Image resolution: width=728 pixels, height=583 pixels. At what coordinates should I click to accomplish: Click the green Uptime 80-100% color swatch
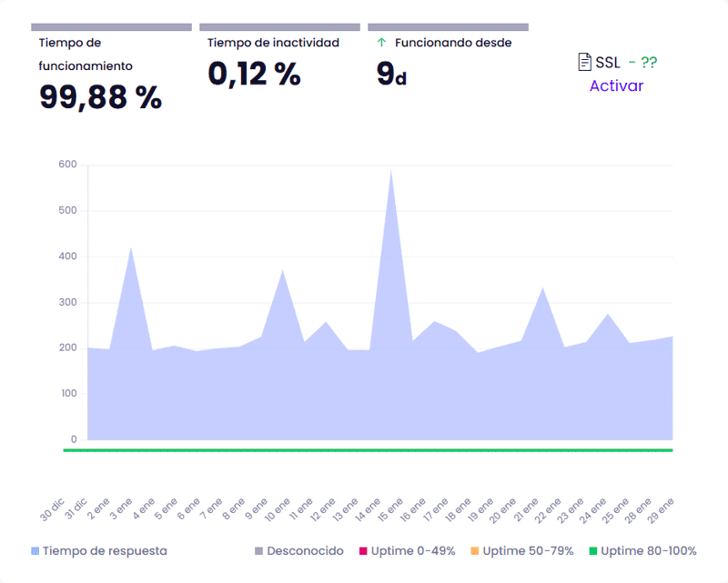point(593,551)
